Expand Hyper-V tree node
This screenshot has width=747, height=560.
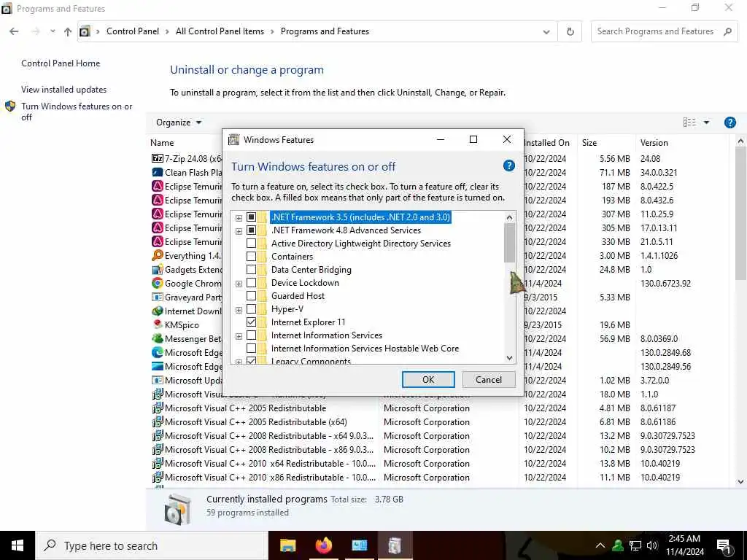coord(239,310)
